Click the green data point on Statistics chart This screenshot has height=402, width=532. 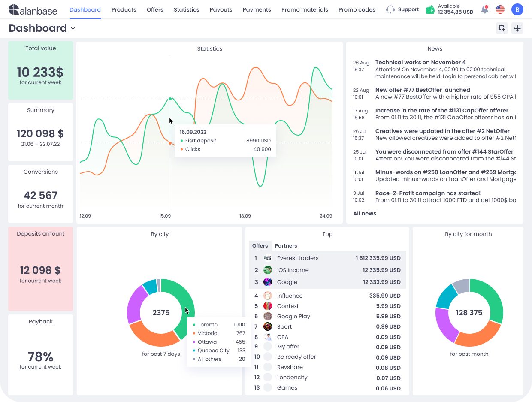tap(170, 99)
